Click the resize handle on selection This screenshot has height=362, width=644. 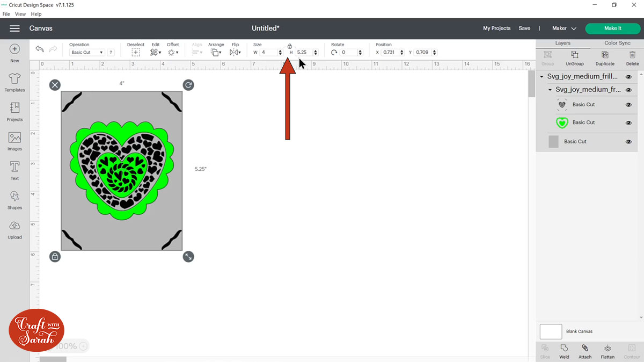(x=188, y=257)
